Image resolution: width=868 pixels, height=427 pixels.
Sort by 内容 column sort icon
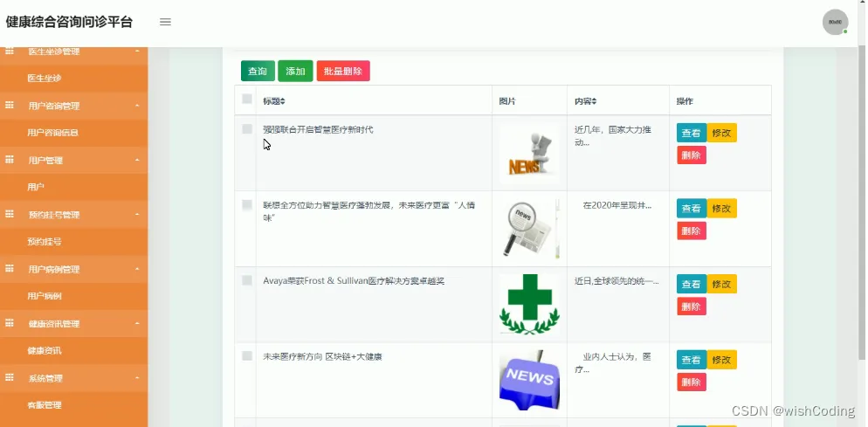point(594,101)
